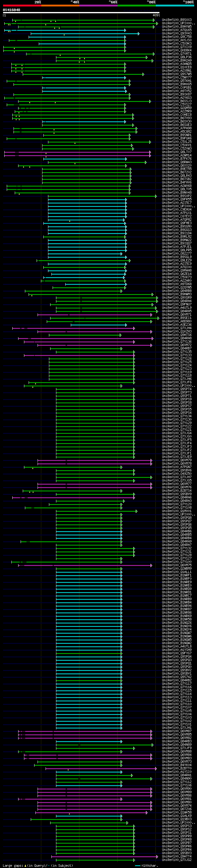Click the green ~80% identity legend segment

[136, 6]
